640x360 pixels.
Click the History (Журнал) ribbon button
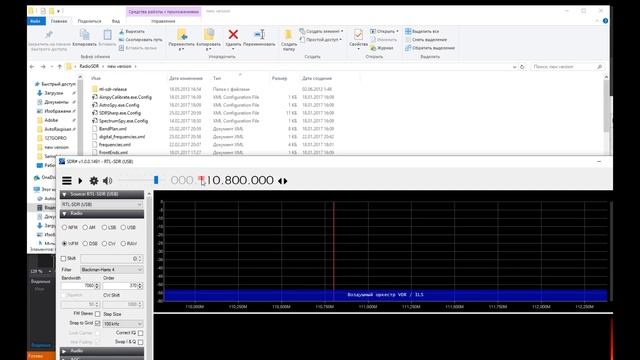click(x=382, y=48)
